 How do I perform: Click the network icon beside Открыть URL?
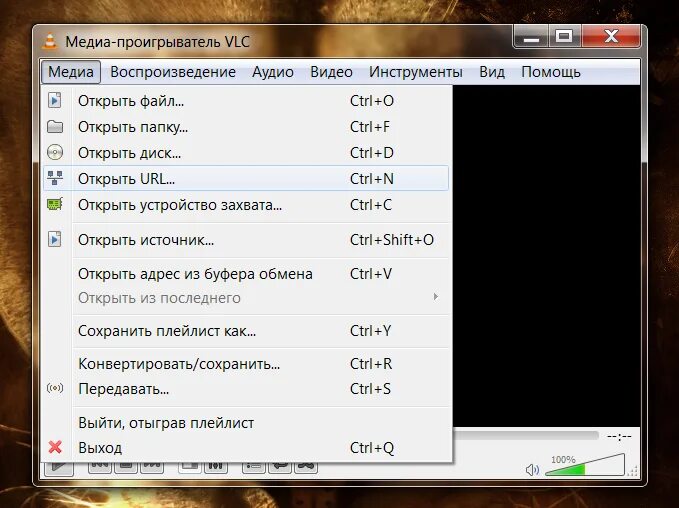[55, 178]
